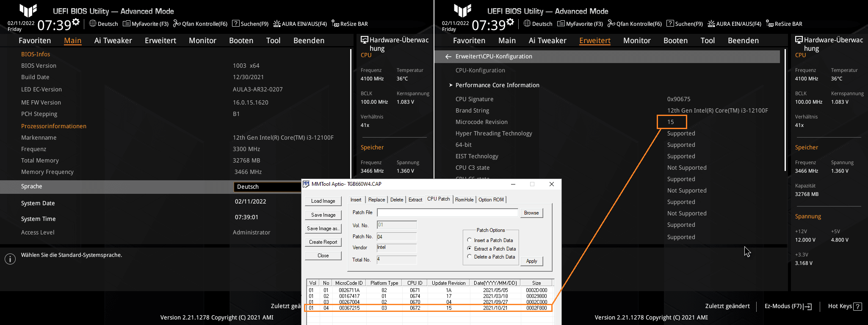Open Monitor tab in right BIOS
The image size is (868, 325).
637,41
